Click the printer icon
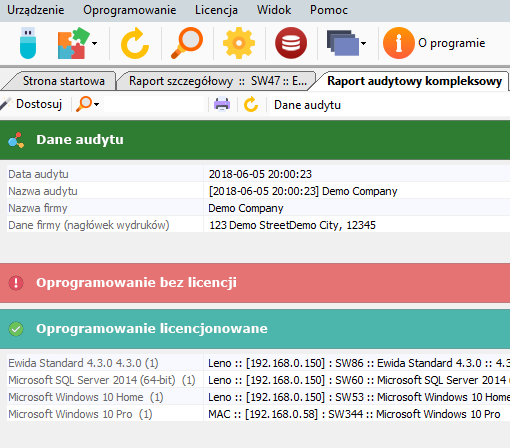Screen dimensions: 510x448 pyautogui.click(x=222, y=104)
